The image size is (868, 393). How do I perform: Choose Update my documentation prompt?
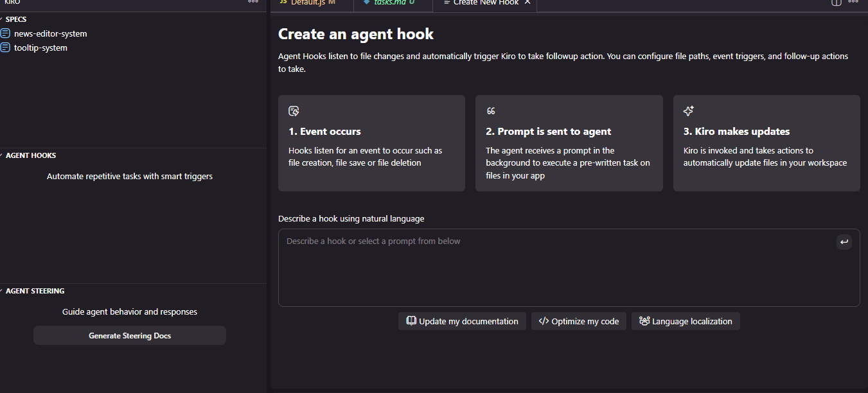tap(462, 321)
